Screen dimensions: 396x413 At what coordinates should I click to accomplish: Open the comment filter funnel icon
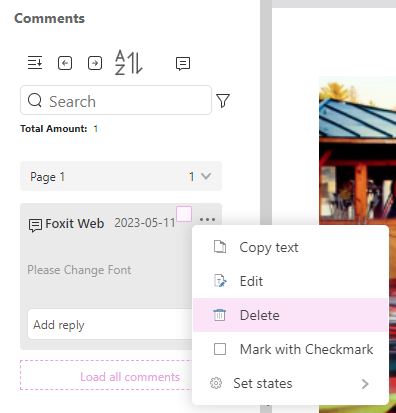(223, 101)
